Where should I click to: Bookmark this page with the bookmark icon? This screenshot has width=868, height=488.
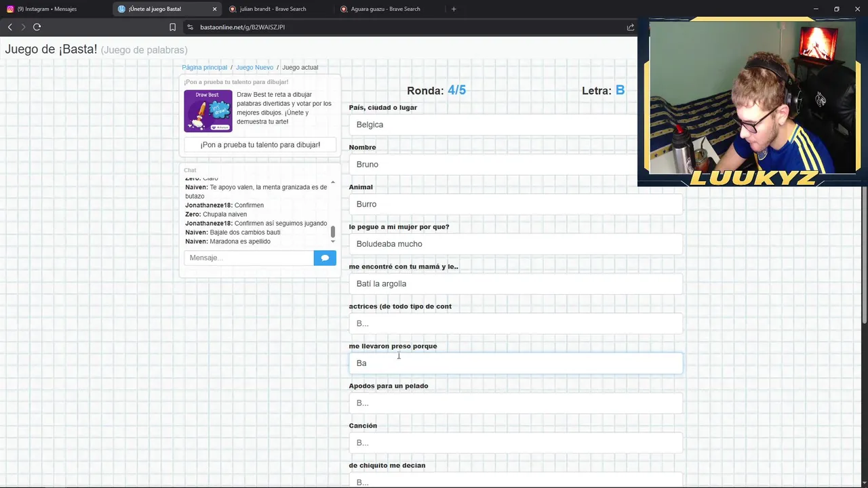pyautogui.click(x=172, y=27)
